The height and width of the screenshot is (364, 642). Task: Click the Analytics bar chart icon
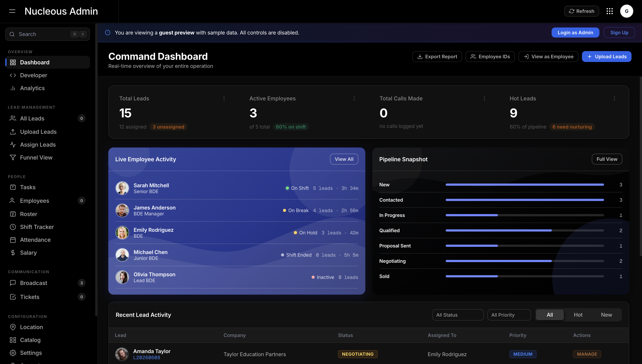click(13, 88)
